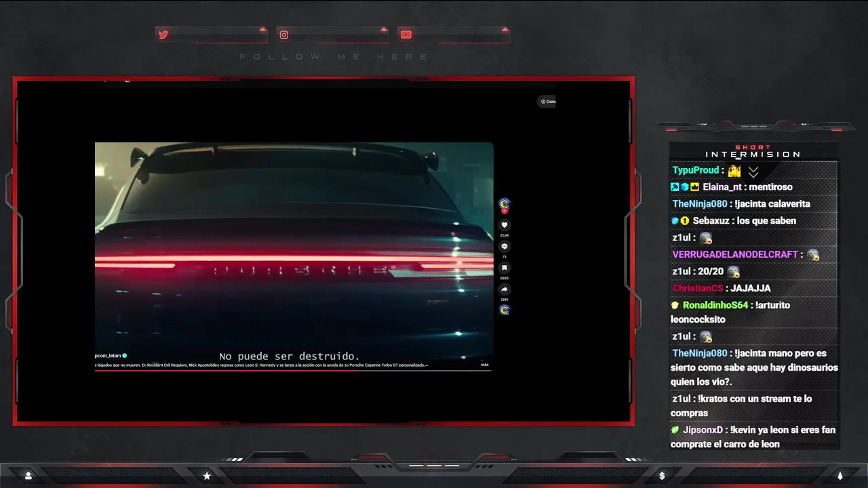Click the 'FOLLOW ME HERE' label
The width and height of the screenshot is (868, 488).
point(335,57)
